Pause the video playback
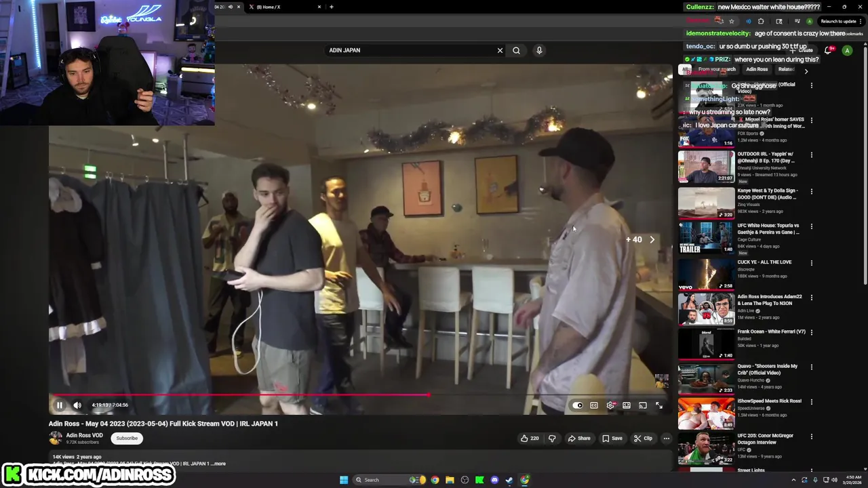 tap(59, 405)
